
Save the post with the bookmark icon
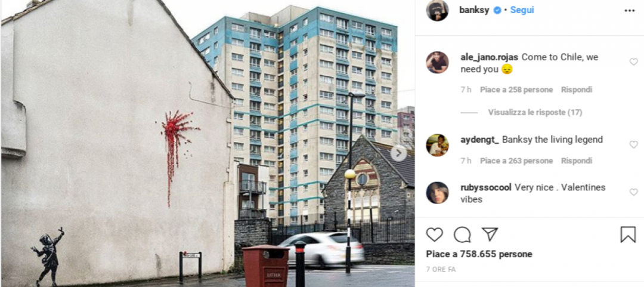[628, 234]
